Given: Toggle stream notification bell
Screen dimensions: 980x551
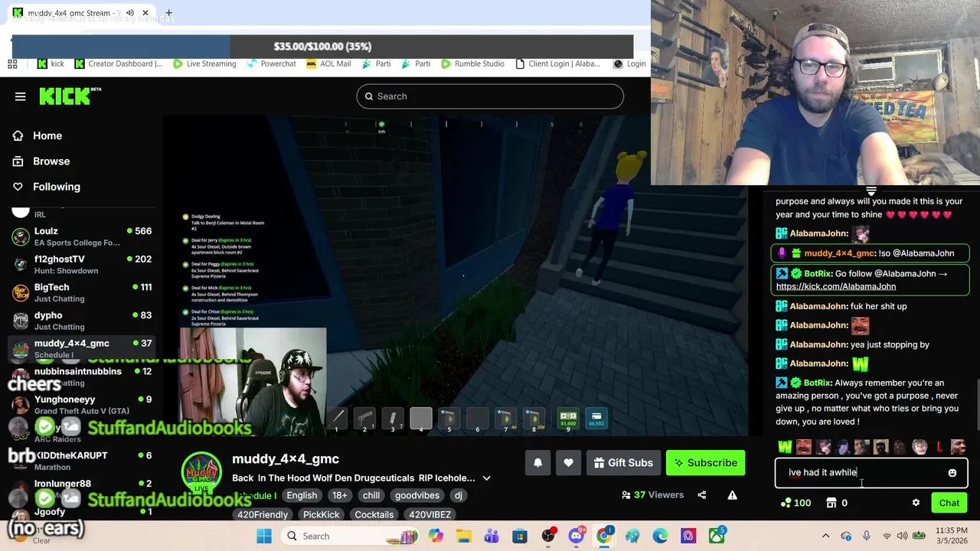Looking at the screenshot, I should point(537,462).
